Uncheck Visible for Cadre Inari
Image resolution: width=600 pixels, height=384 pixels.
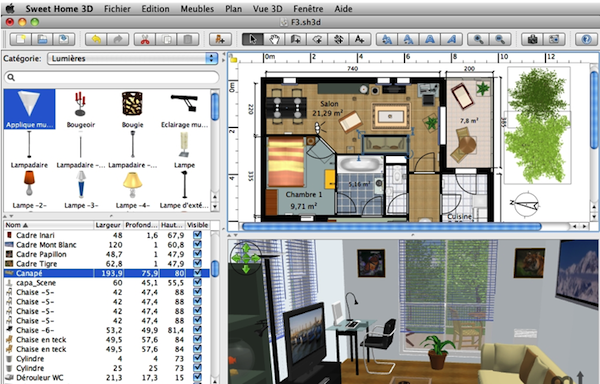(197, 235)
